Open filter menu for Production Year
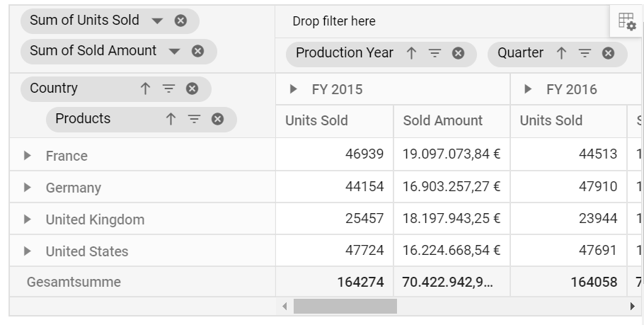This screenshot has height=325, width=644. pos(435,53)
